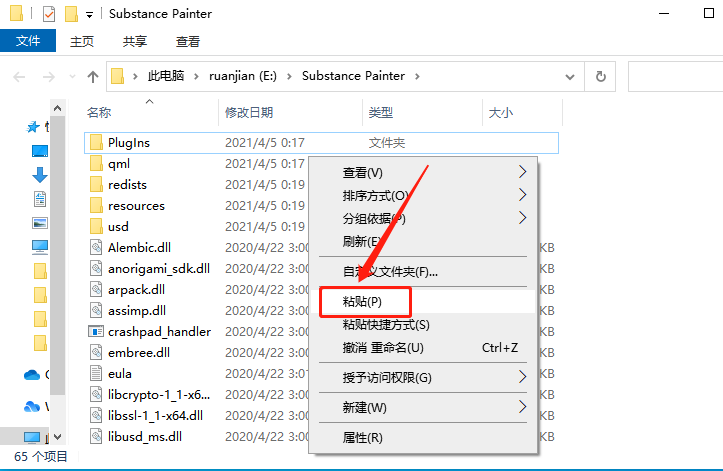Open the blue OneDrive cloud icon
This screenshot has width=723, height=471.
click(32, 375)
